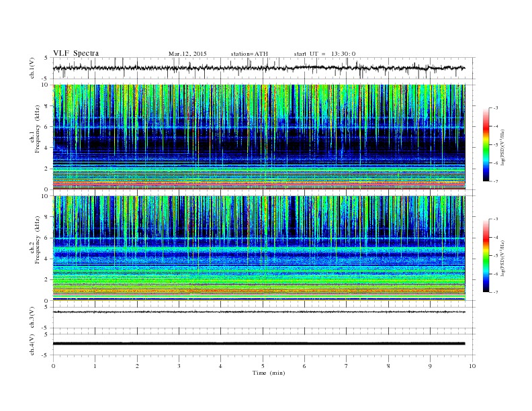
Task: Click the "-5" tick on upper color bar
Action: coord(496,144)
